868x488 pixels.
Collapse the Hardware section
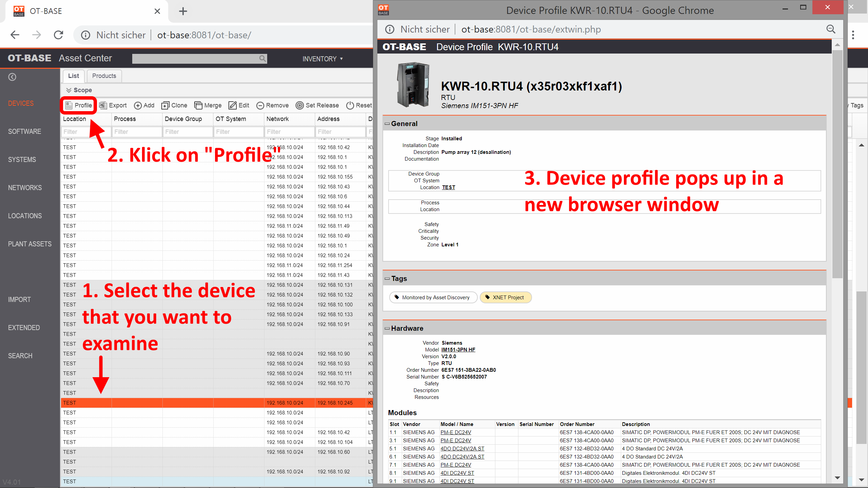click(x=387, y=328)
